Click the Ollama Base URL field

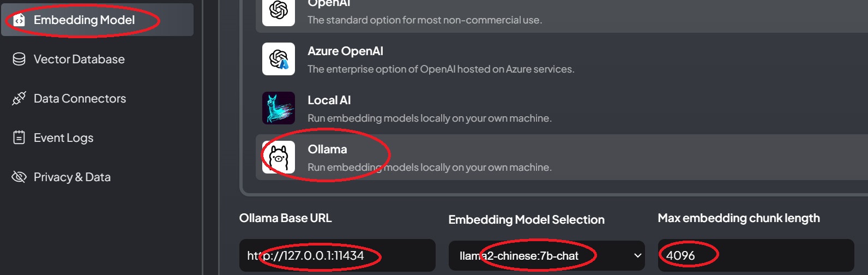click(337, 255)
